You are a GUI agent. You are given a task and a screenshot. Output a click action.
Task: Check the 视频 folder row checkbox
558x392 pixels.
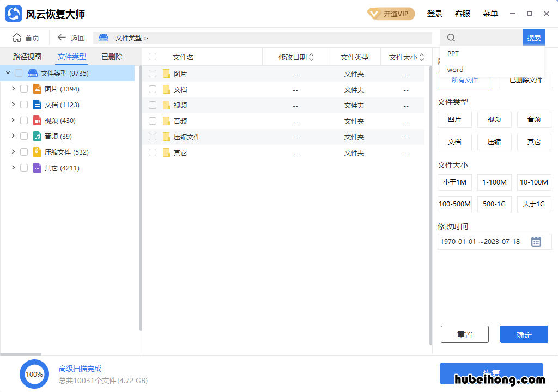(x=153, y=105)
